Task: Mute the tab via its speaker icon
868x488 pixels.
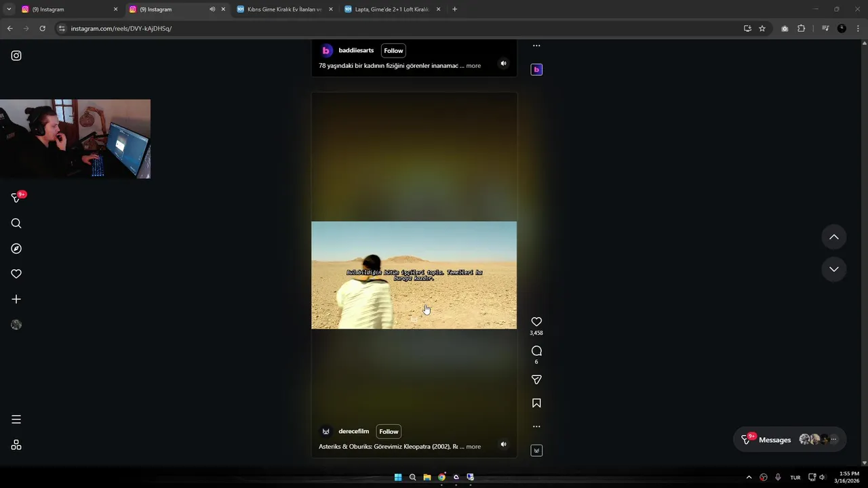Action: click(212, 9)
